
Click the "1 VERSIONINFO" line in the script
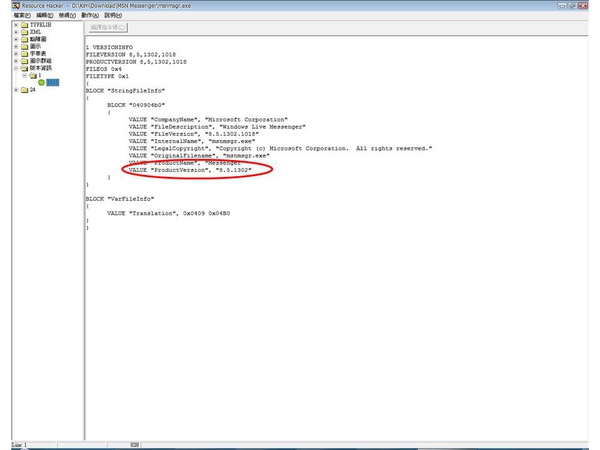point(109,47)
